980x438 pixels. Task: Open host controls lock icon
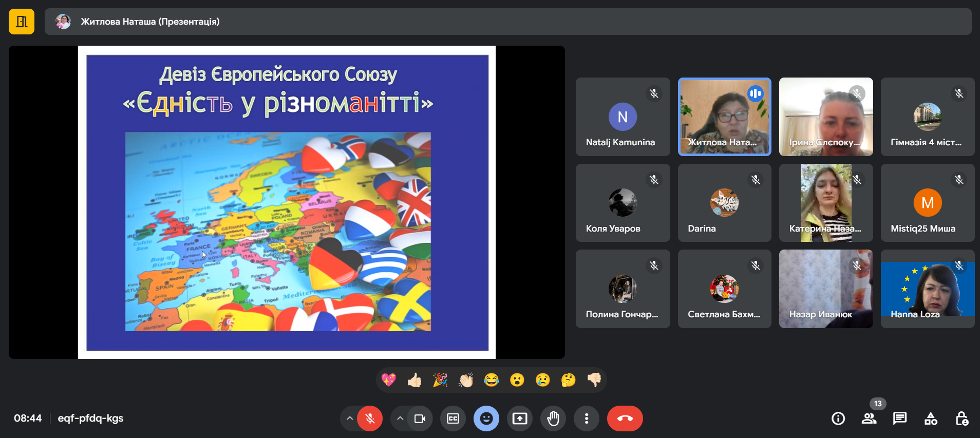[x=962, y=418]
